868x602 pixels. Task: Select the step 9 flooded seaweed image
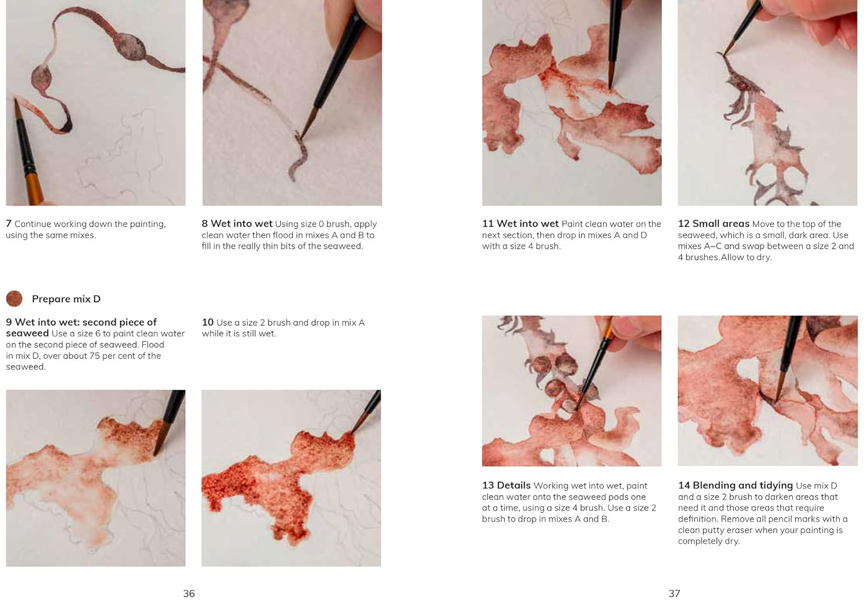(95, 478)
